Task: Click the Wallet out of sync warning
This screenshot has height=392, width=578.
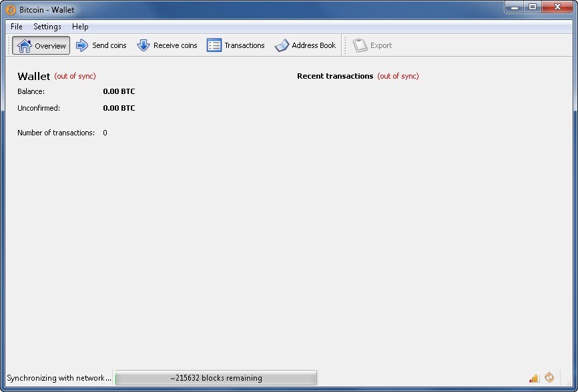Action: click(75, 76)
